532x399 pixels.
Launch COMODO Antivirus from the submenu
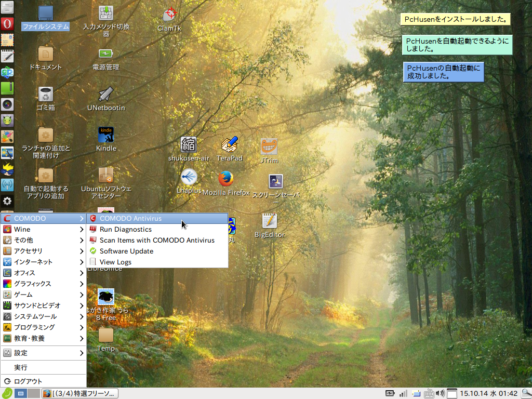coord(157,219)
